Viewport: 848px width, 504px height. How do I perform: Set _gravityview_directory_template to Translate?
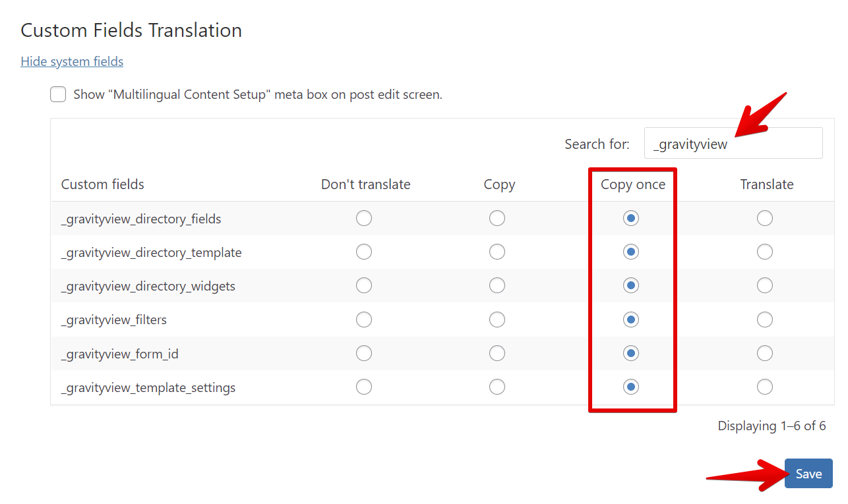coord(765,252)
